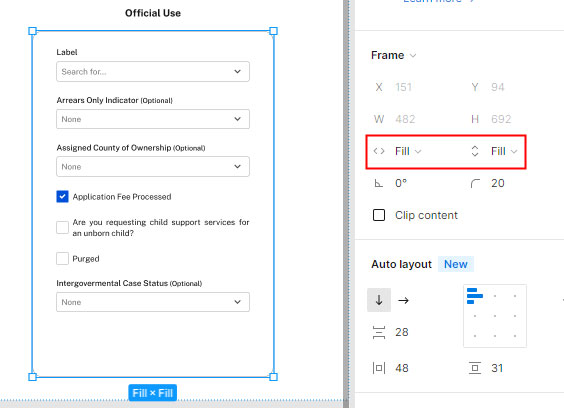Image resolution: width=564 pixels, height=408 pixels.
Task: Click the spacing between items icon
Action: tap(379, 332)
